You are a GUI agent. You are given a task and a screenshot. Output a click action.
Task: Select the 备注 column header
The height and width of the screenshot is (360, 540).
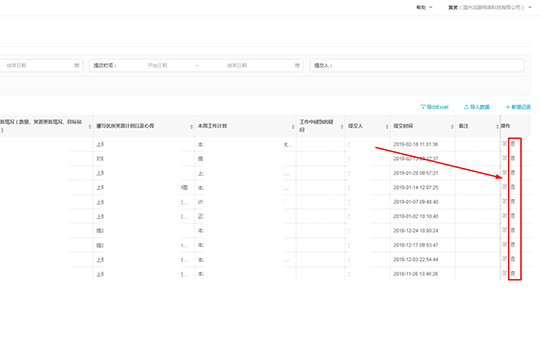463,126
